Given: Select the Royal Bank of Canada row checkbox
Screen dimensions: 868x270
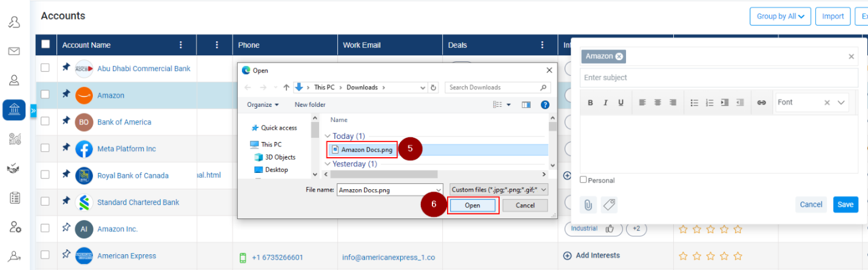Looking at the screenshot, I should [x=45, y=175].
